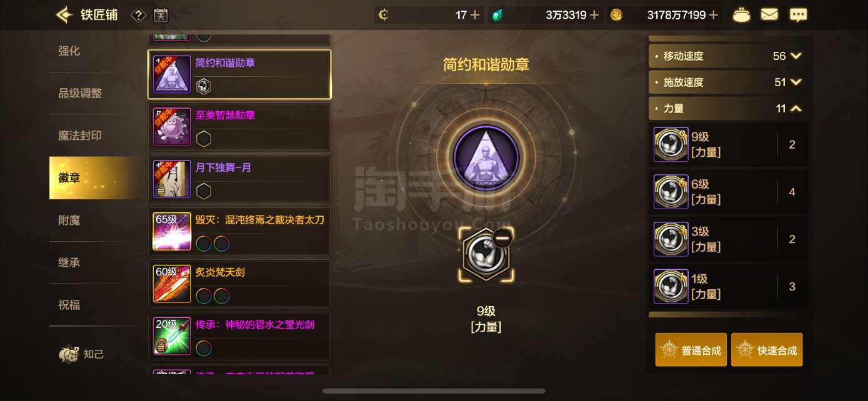Open the chat speech bubble icon

click(x=798, y=15)
